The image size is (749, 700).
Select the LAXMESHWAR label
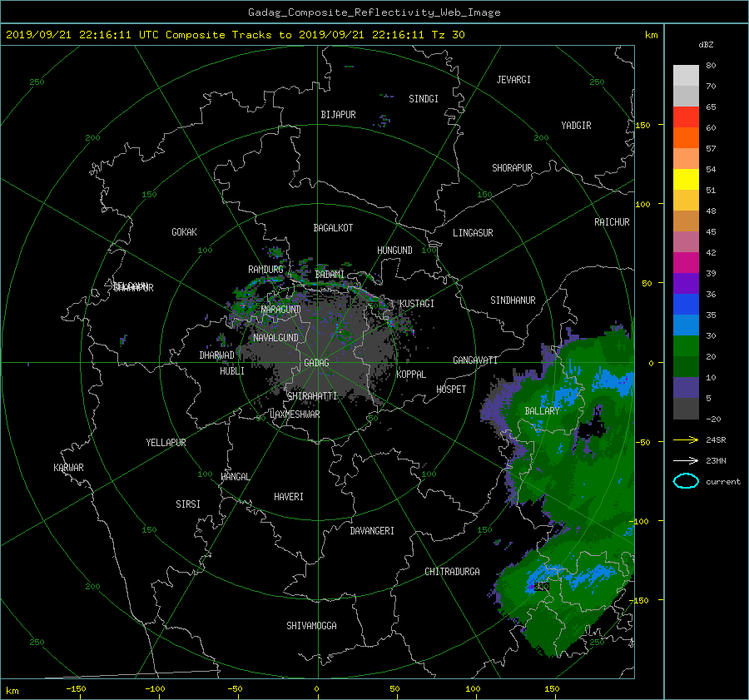(295, 415)
